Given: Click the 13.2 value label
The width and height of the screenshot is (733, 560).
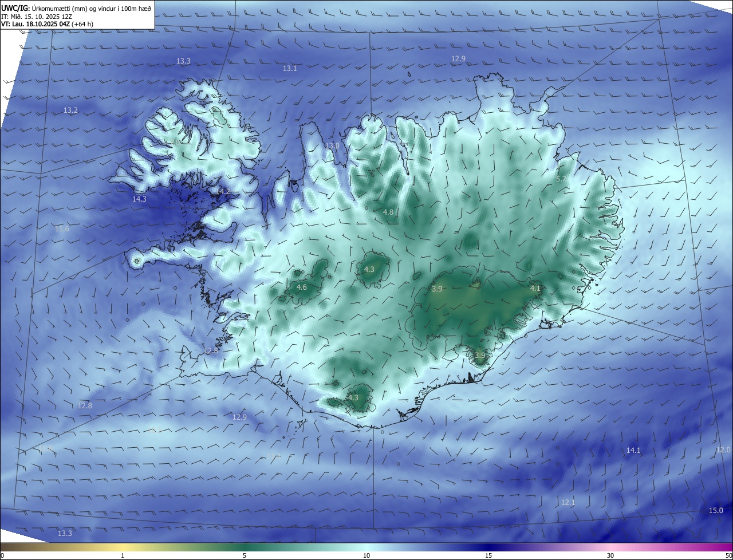Looking at the screenshot, I should coord(70,110).
